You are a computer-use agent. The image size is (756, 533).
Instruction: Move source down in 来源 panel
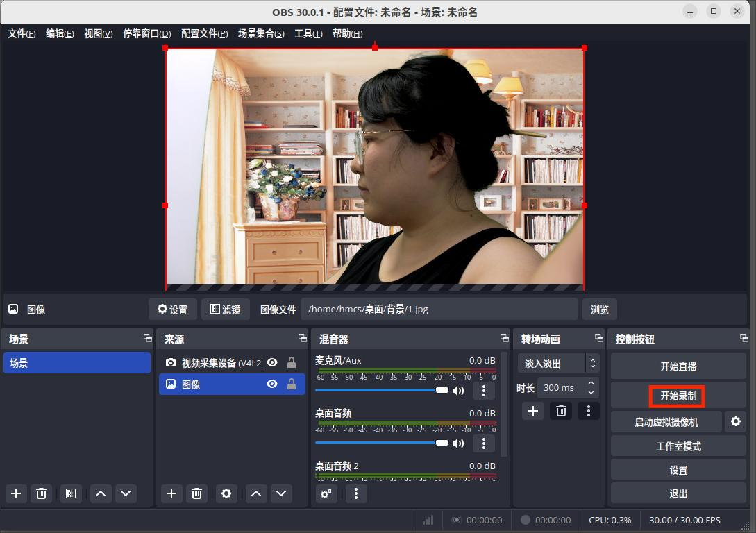(x=281, y=493)
